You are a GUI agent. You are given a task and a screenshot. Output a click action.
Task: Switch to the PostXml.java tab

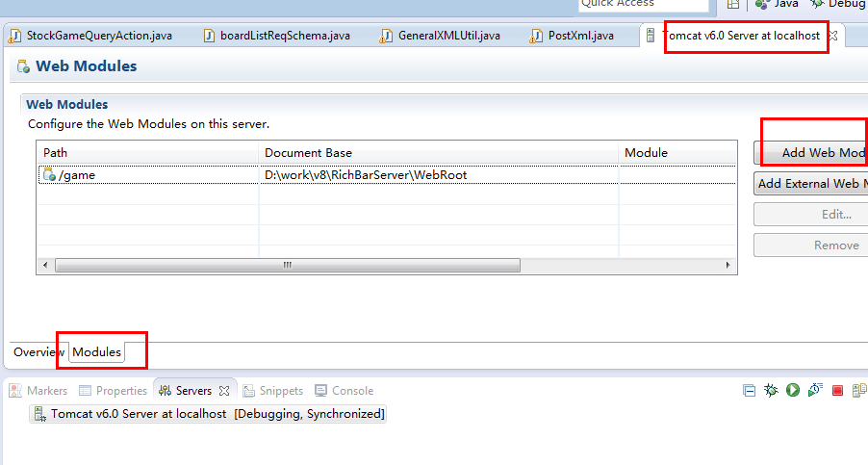[x=573, y=36]
